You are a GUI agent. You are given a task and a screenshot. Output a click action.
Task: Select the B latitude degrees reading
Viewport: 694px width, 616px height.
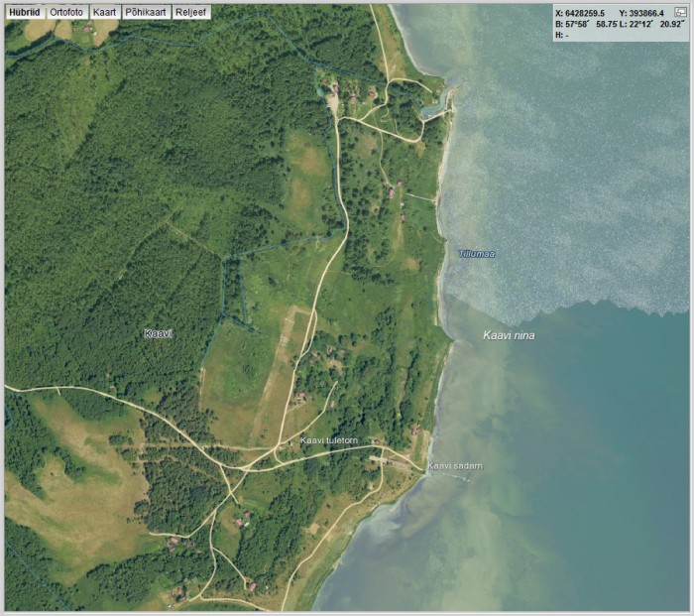[x=574, y=24]
